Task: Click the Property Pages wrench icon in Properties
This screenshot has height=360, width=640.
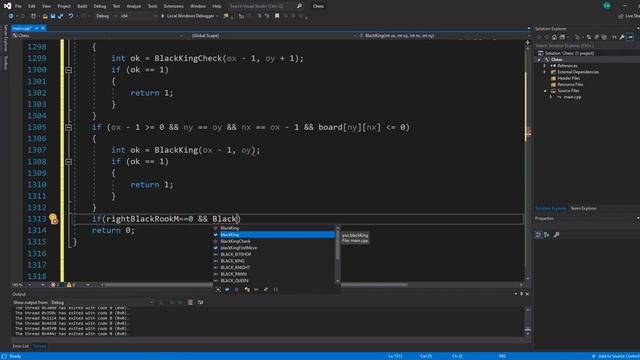Action: click(557, 235)
